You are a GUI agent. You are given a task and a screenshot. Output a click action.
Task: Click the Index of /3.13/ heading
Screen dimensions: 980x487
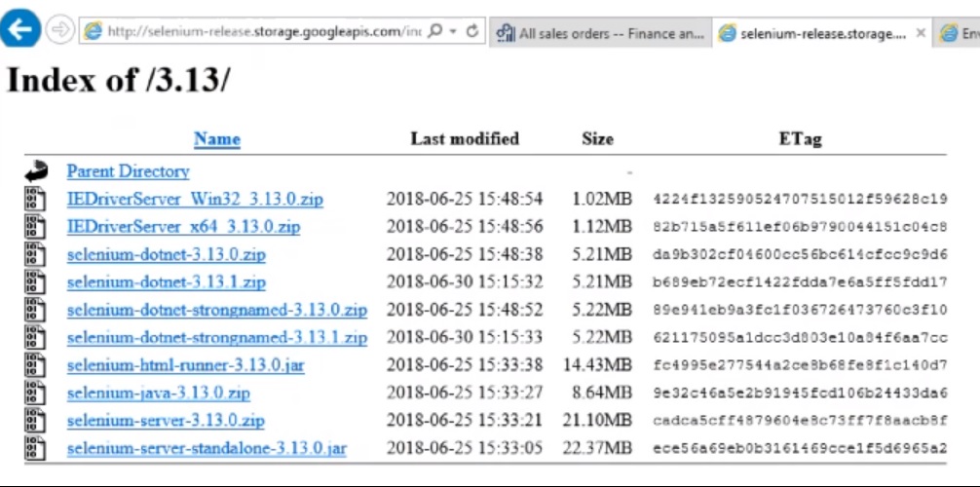(x=118, y=81)
